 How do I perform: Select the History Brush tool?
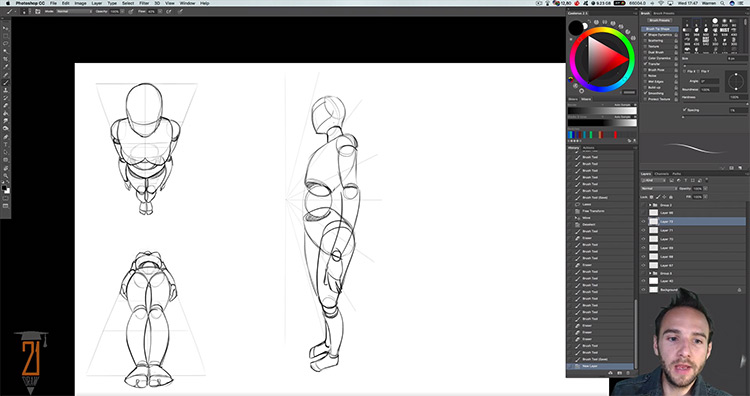pos(6,98)
